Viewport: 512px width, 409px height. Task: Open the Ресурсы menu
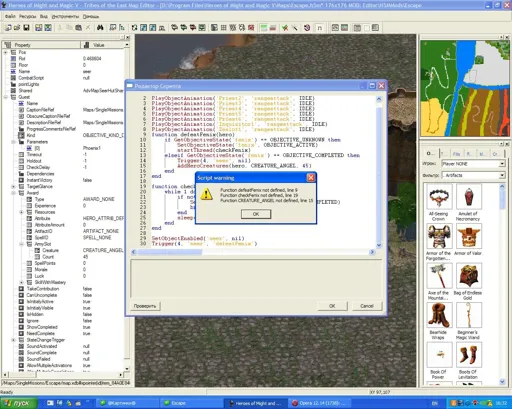(x=27, y=16)
